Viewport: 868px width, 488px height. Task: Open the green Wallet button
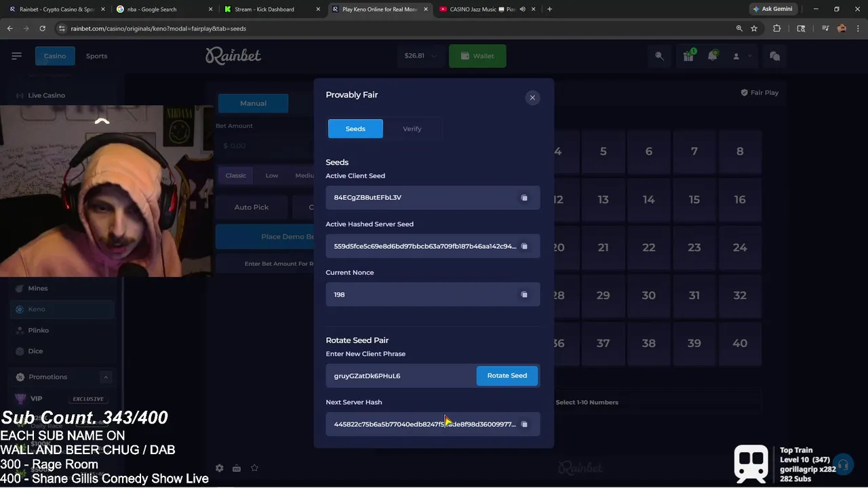pyautogui.click(x=477, y=56)
